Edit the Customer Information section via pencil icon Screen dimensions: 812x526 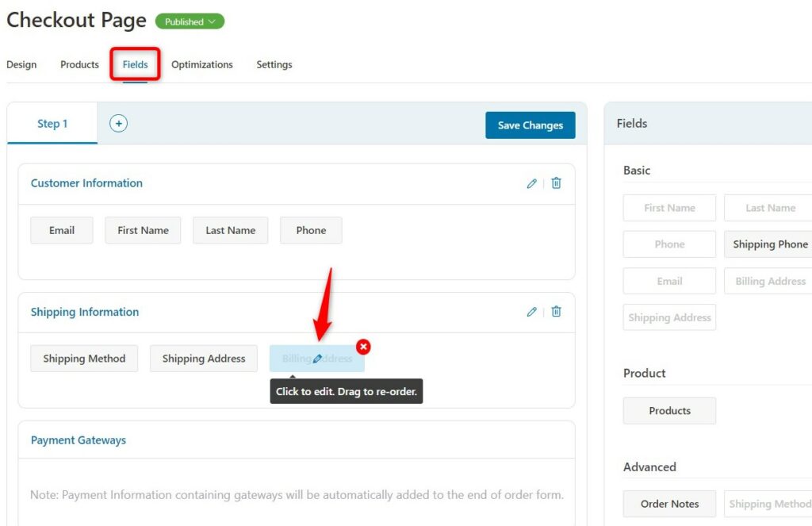coord(531,183)
